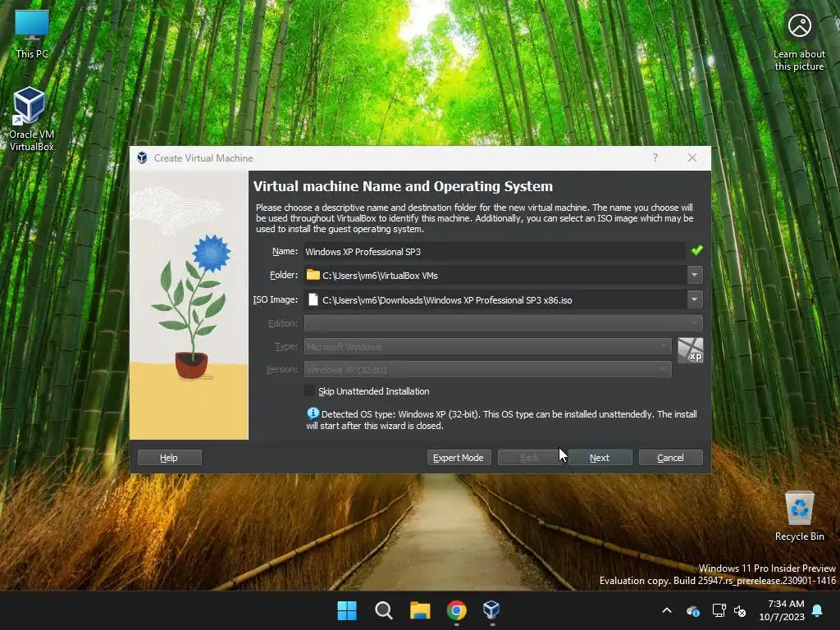This screenshot has width=840, height=630.
Task: Show hidden system tray icons
Action: click(667, 610)
